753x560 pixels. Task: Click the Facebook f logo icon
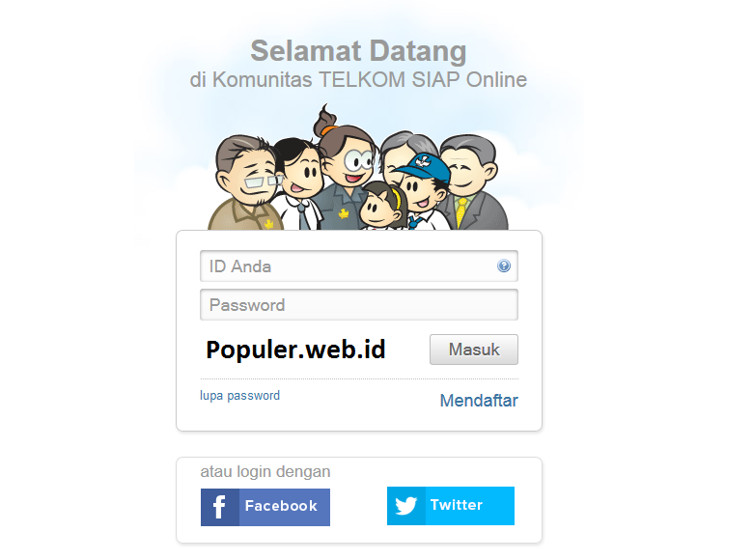tap(219, 507)
